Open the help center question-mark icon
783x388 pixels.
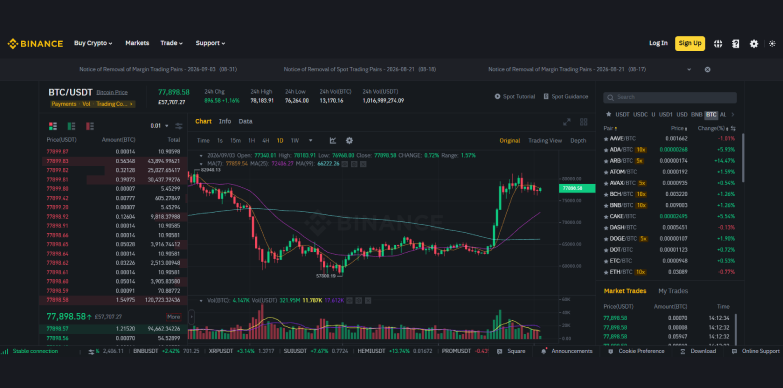coord(736,43)
